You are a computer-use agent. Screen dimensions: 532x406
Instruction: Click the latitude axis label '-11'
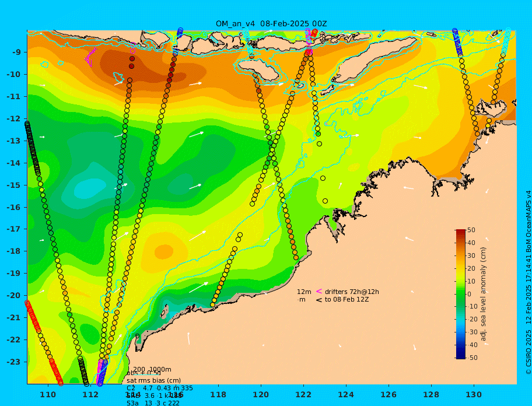14,96
